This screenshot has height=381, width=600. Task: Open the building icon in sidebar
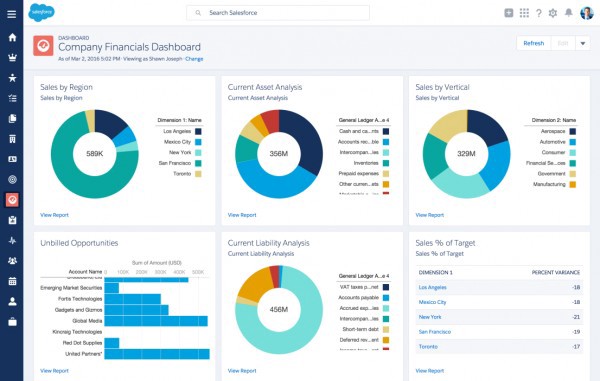pos(12,139)
